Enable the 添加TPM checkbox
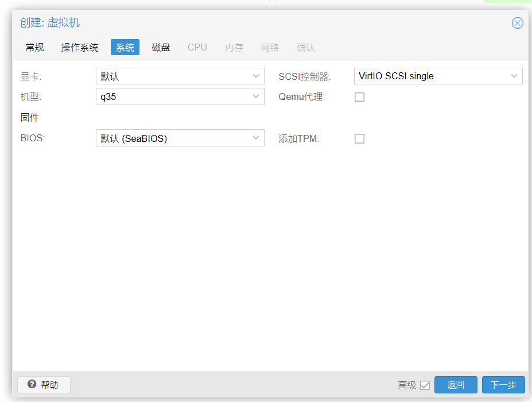The image size is (532, 402). pos(359,138)
